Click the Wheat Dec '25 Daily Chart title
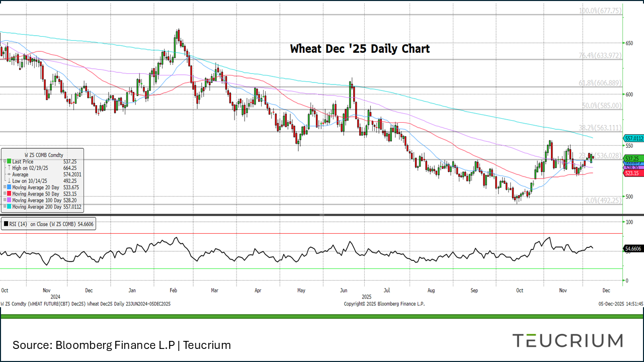 click(x=360, y=49)
